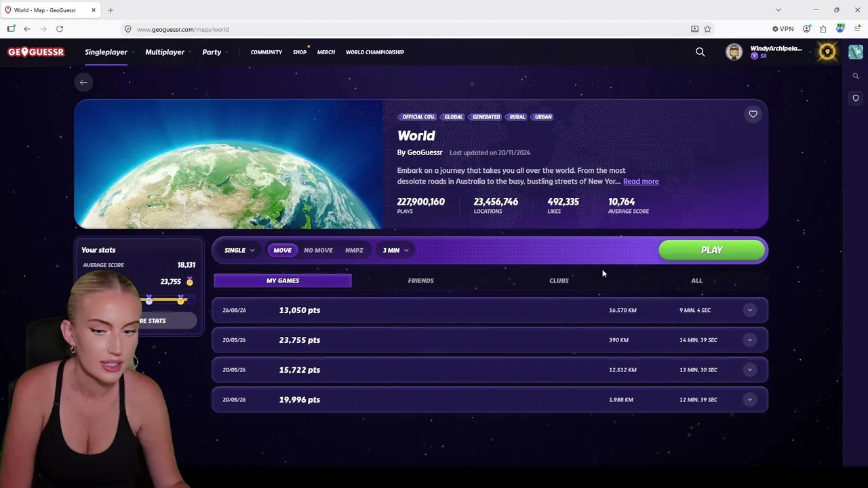Click the 14 MIN, 39 SEC duration

point(698,340)
